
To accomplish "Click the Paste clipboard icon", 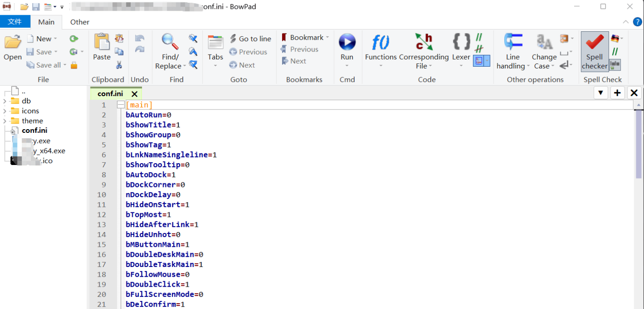I will point(102,42).
